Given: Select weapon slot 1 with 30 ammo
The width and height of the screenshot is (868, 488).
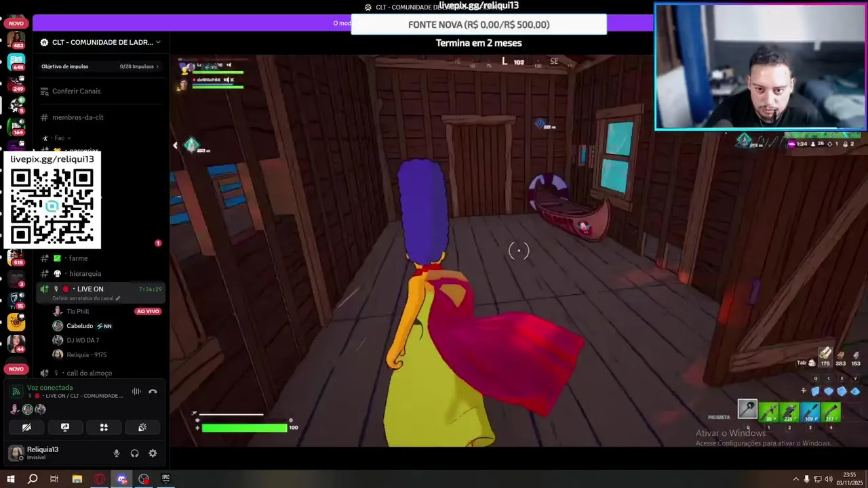Looking at the screenshot, I should point(768,411).
